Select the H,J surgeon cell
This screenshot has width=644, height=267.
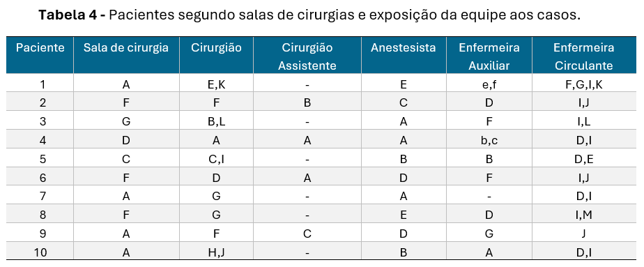[217, 252]
